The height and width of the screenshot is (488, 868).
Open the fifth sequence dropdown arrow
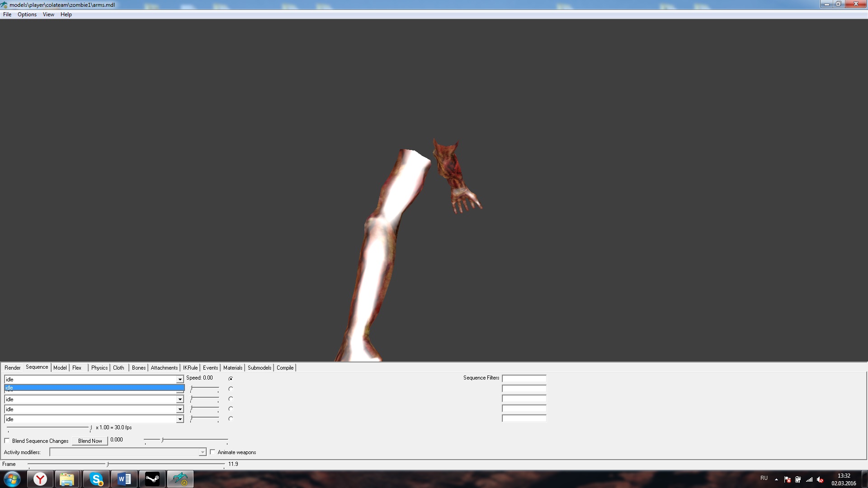(x=179, y=419)
